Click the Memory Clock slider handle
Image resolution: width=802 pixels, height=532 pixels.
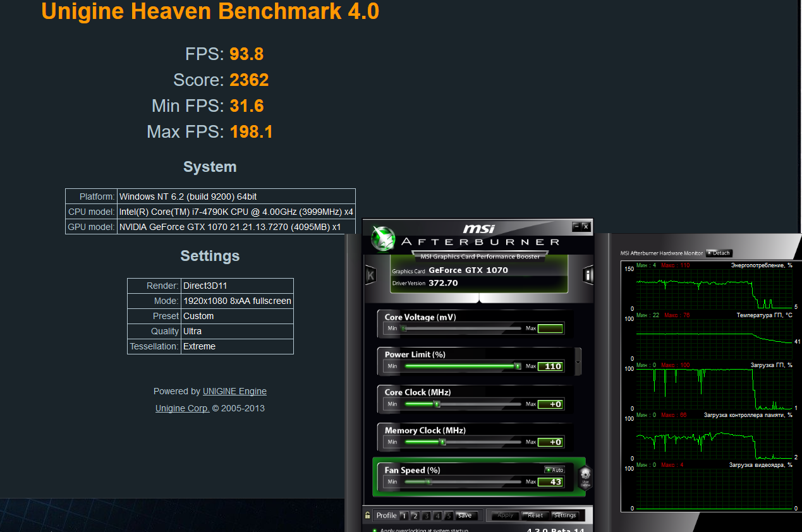pyautogui.click(x=442, y=442)
